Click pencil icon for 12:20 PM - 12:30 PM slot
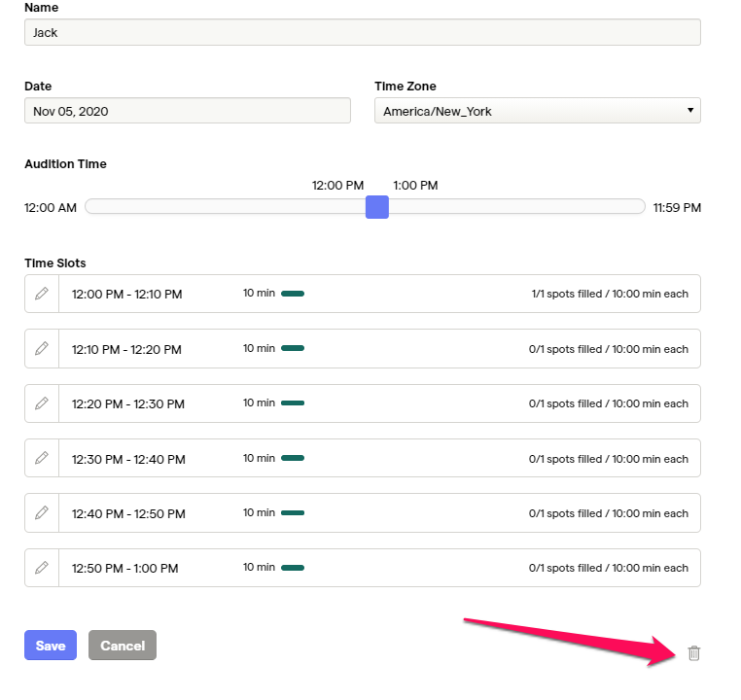The width and height of the screenshot is (741, 700). click(x=42, y=403)
